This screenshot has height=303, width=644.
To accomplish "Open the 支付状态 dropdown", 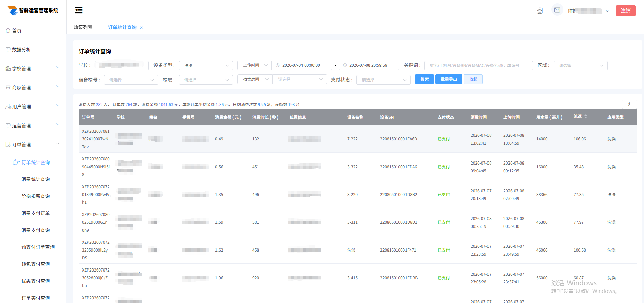I will (x=383, y=80).
